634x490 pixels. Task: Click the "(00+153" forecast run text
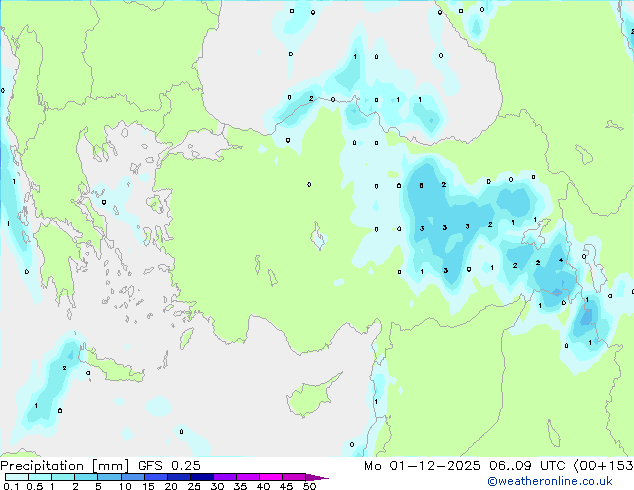604,465
